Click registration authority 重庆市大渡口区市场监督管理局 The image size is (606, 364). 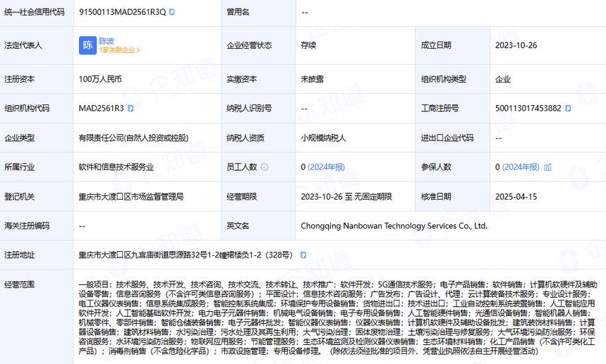tap(131, 197)
